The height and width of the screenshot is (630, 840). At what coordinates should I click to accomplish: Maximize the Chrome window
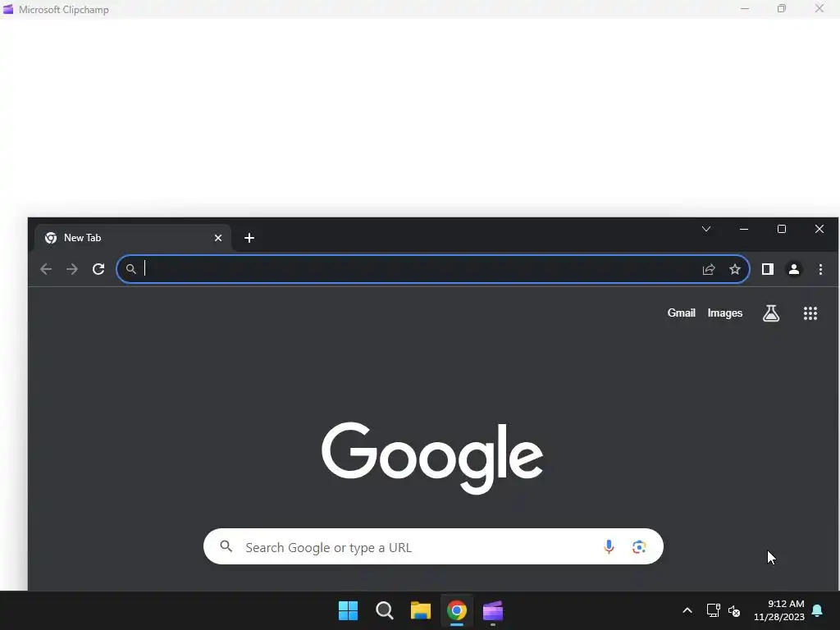782,230
